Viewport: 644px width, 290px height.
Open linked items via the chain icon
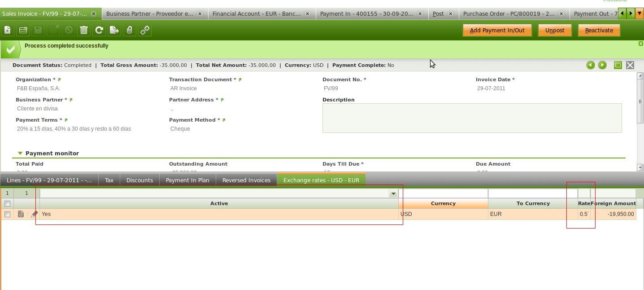[x=145, y=31]
